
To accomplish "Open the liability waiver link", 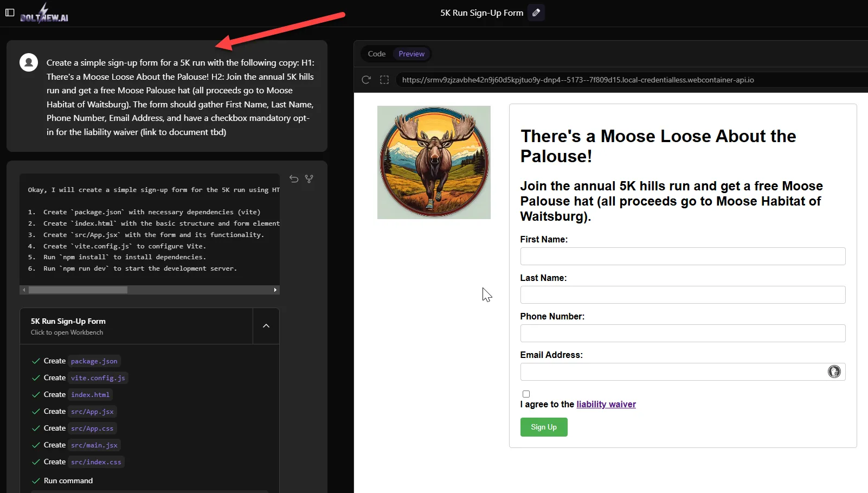I will [x=606, y=404].
